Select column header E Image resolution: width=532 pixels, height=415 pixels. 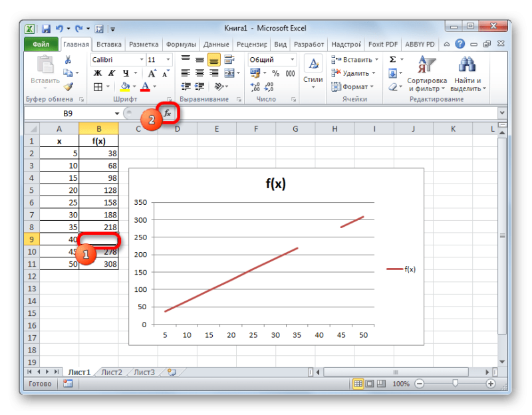[217, 129]
